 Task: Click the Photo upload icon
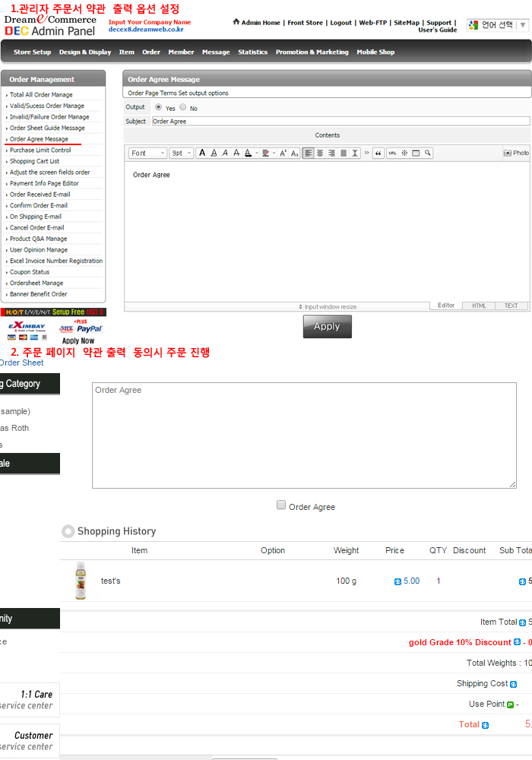516,153
